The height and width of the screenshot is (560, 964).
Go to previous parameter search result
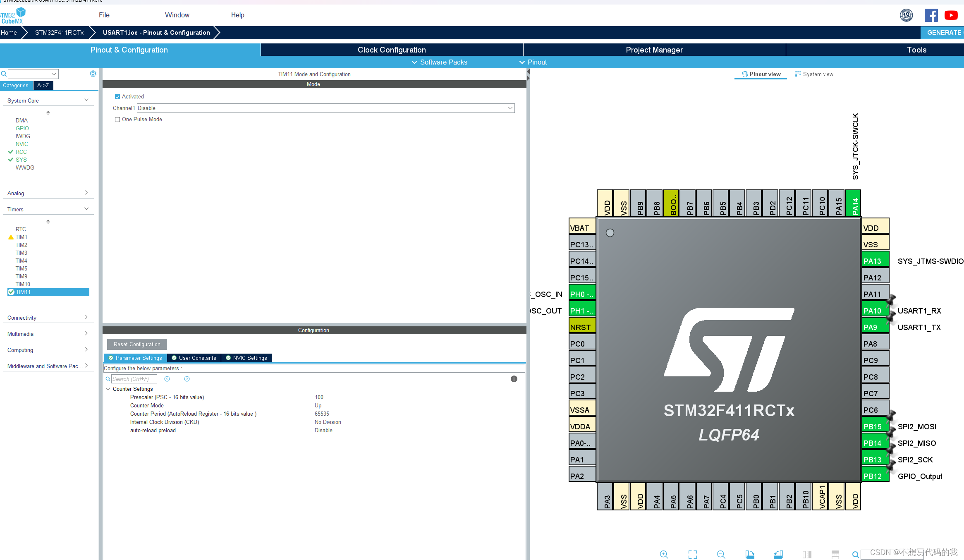point(167,379)
